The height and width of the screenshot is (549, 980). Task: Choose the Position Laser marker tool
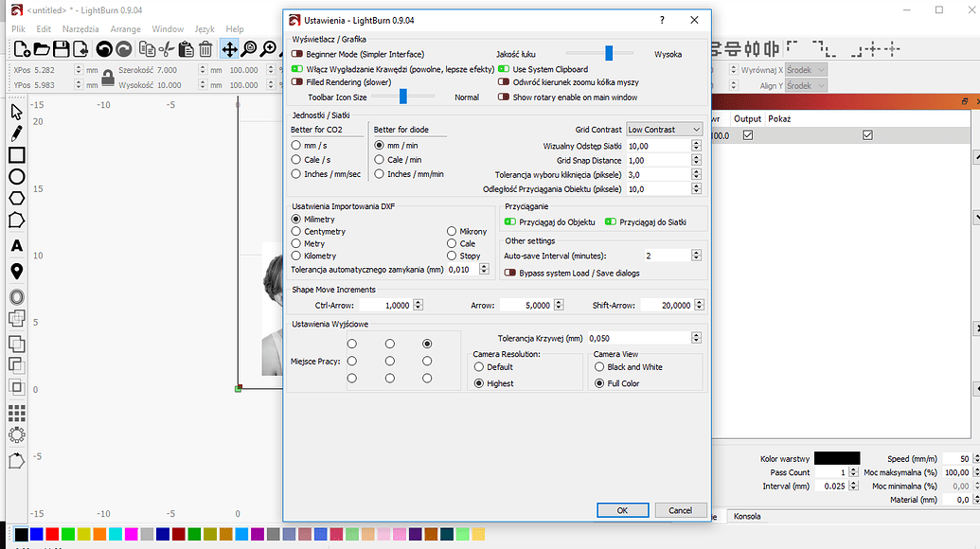[16, 271]
